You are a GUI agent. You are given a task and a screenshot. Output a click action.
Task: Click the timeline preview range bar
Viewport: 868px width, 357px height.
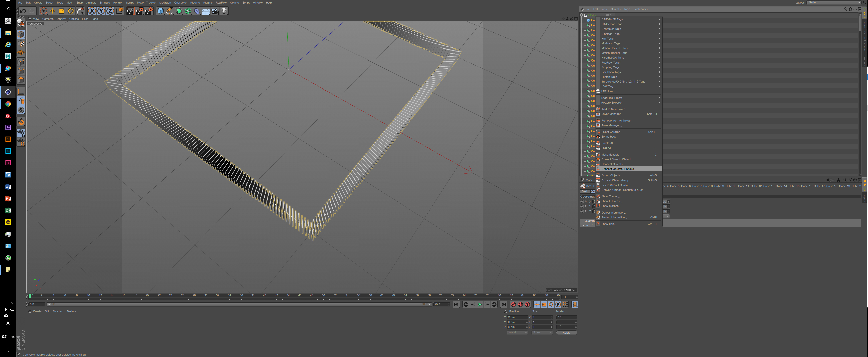(x=239, y=304)
